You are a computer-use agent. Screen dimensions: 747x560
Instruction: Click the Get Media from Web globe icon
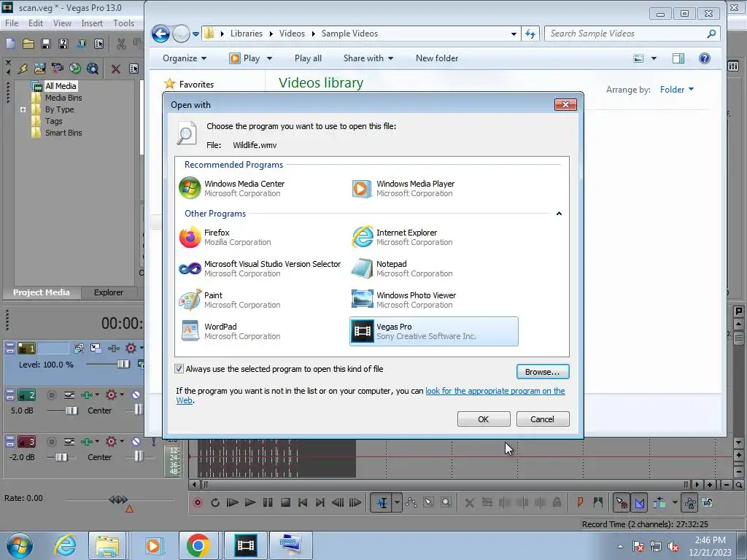[x=93, y=69]
